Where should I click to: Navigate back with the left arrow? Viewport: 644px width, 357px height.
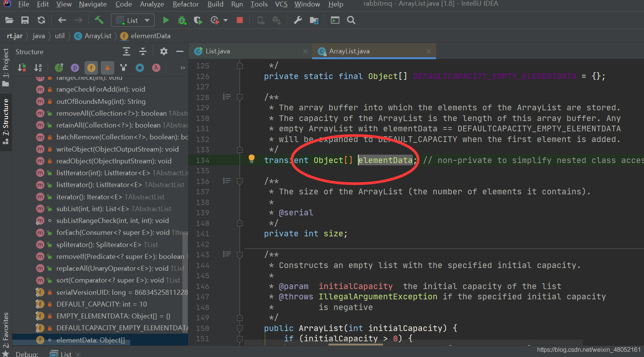click(62, 20)
